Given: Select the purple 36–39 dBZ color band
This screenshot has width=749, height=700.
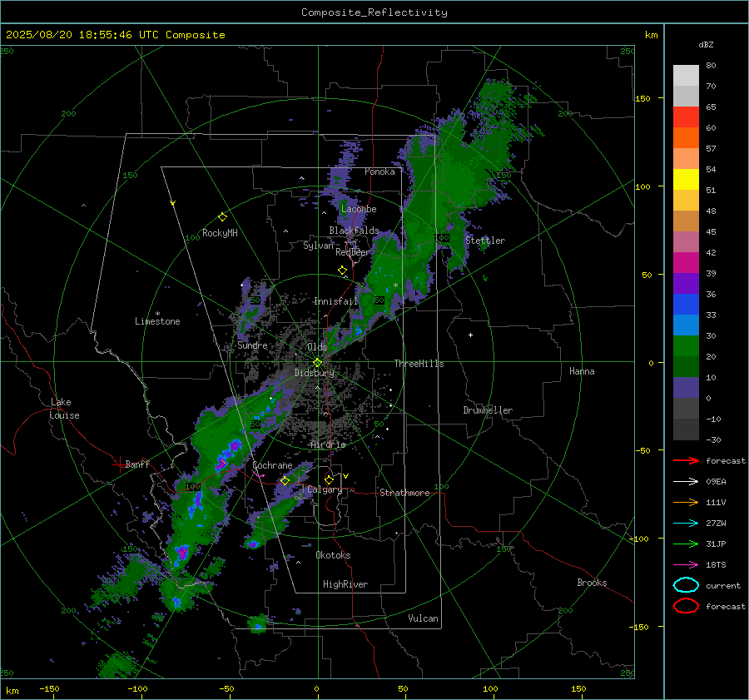Looking at the screenshot, I should coord(686,284).
